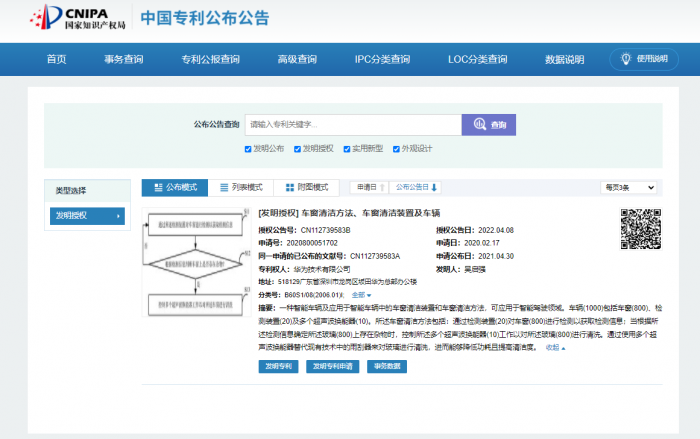Screen dimensions: 700x439
Task: Switch to 列表模式 list view
Action: (x=240, y=187)
